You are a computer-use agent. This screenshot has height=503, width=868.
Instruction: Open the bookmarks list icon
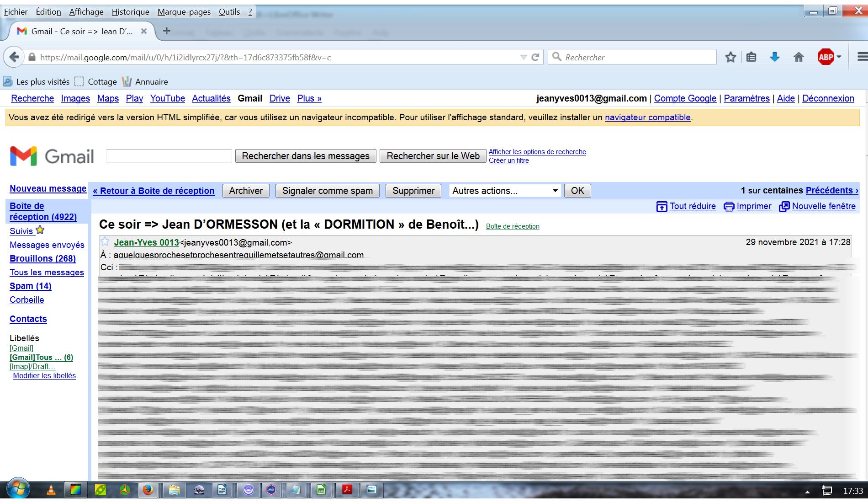pos(752,57)
